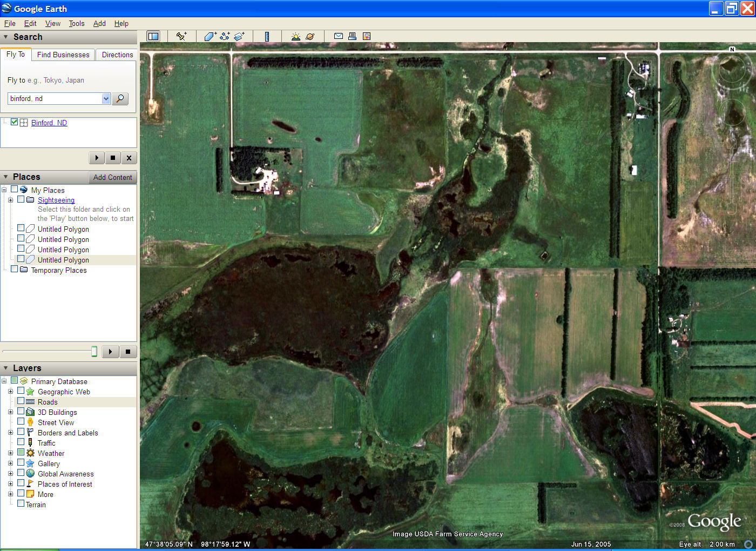Screen dimensions: 756x551
Task: Select the Places of Interest layer label
Action: pos(65,484)
